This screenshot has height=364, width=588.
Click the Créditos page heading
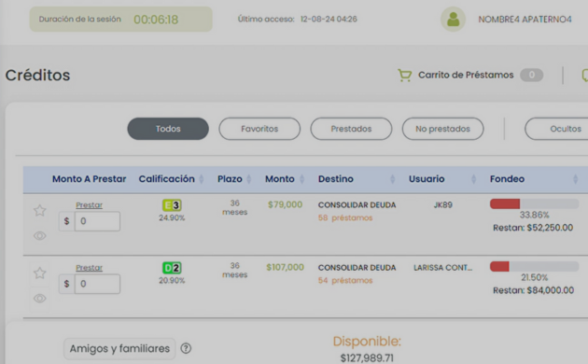point(37,76)
